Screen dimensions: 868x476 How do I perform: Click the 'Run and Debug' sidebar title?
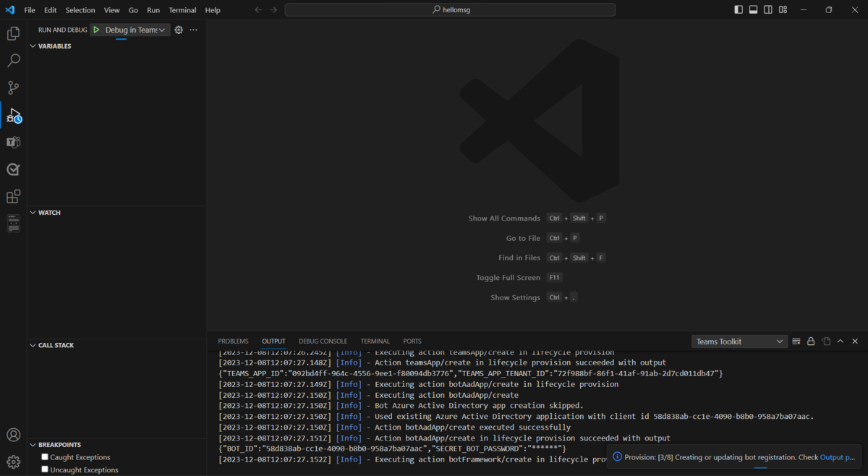(x=62, y=30)
